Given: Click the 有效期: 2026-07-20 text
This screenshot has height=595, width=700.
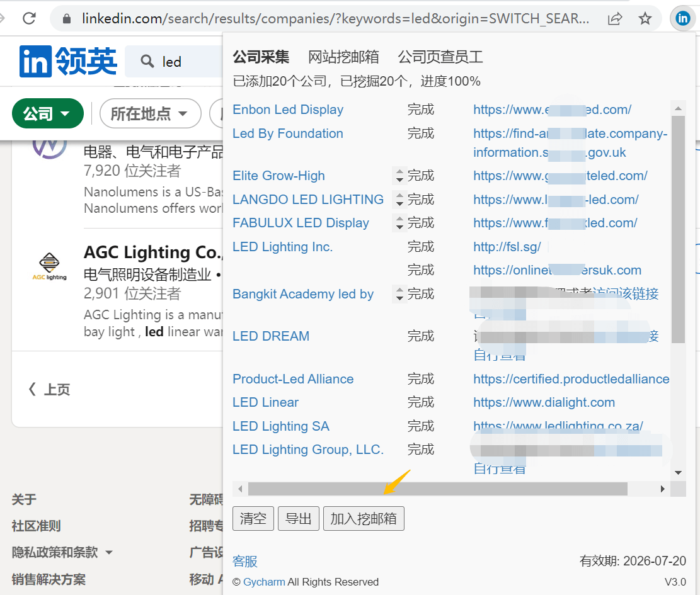Looking at the screenshot, I should click(633, 560).
